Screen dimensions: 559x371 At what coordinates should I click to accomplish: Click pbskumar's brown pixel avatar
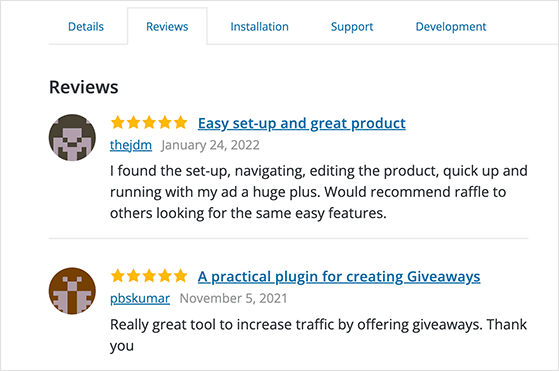[72, 291]
